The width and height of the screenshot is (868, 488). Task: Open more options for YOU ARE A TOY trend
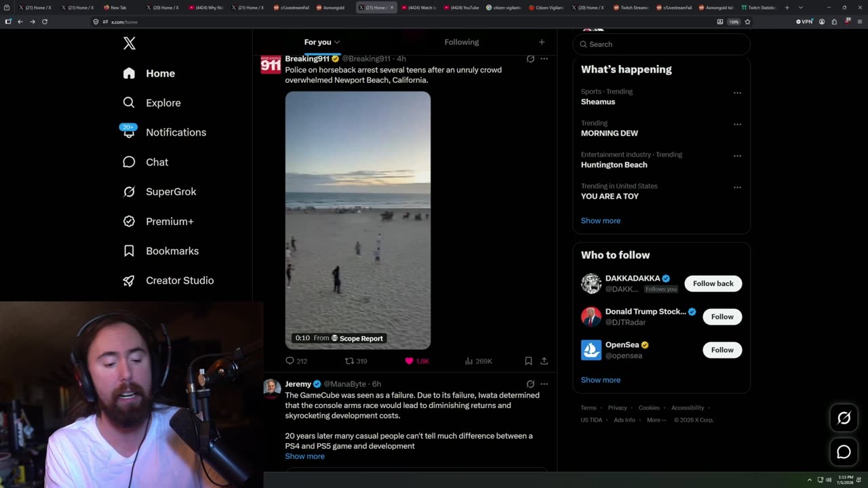tap(737, 187)
